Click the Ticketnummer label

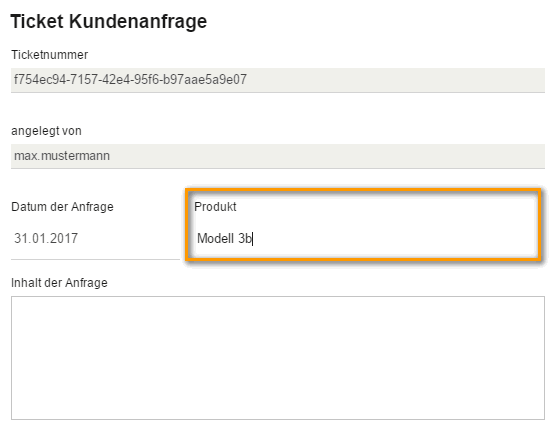tap(49, 55)
